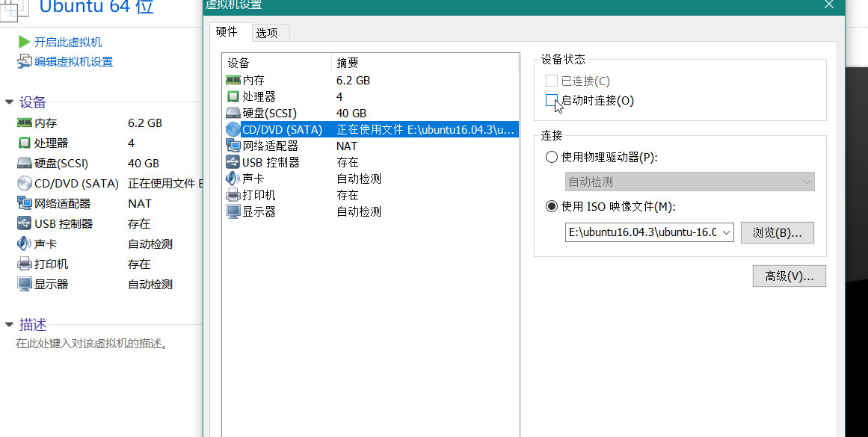868x437 pixels.
Task: Open the 高级(V)... settings
Action: click(x=789, y=276)
